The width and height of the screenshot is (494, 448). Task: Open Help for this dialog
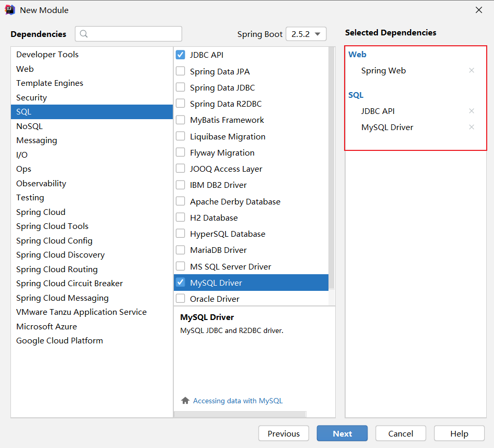[x=459, y=433]
